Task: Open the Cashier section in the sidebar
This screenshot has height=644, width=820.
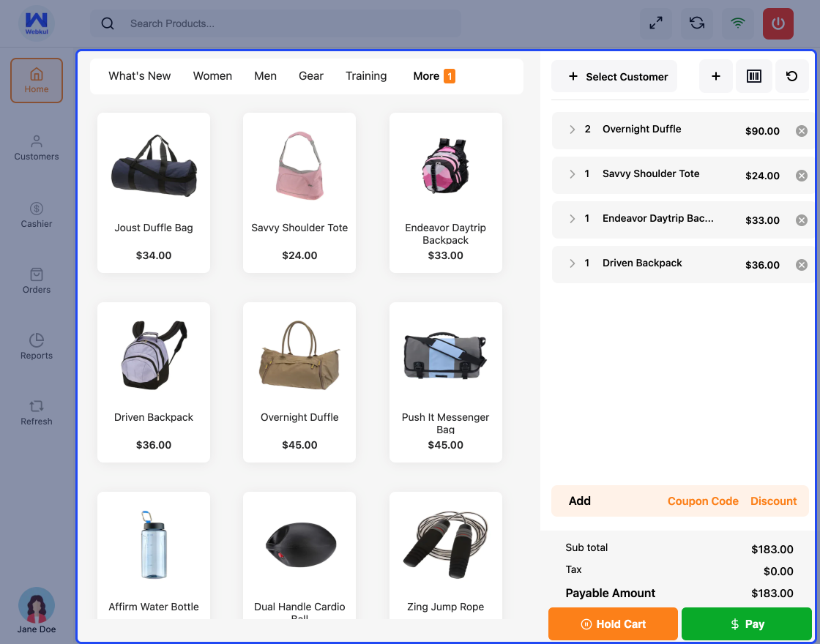Action: pos(36,215)
